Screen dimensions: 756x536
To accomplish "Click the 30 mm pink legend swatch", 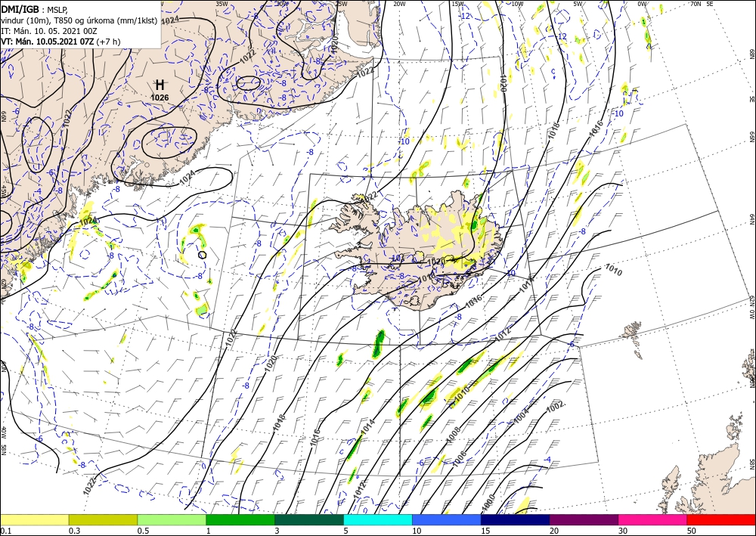I will [653, 519].
